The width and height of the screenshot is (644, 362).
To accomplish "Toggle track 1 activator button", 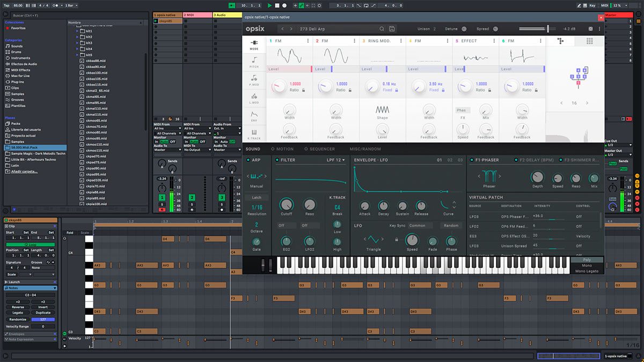I will [162, 198].
